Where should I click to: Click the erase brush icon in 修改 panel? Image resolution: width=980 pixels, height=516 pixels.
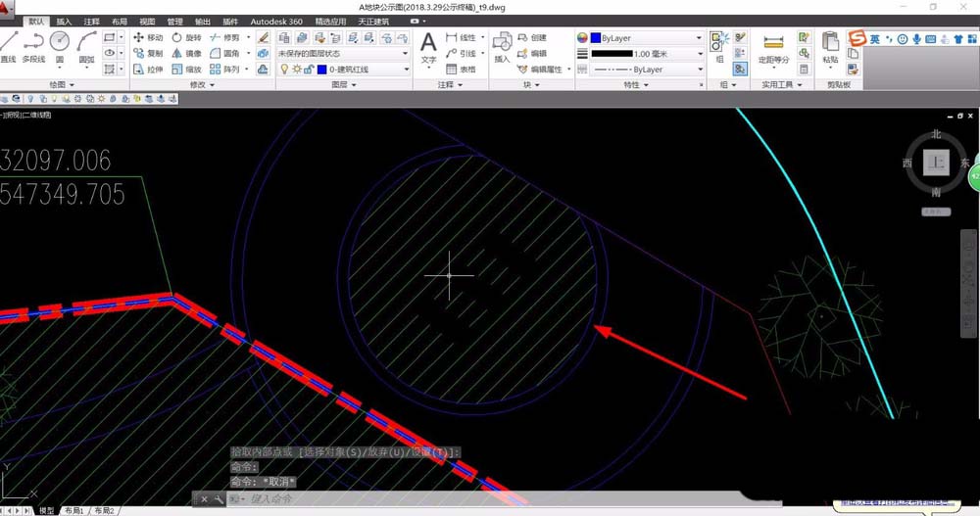(263, 37)
